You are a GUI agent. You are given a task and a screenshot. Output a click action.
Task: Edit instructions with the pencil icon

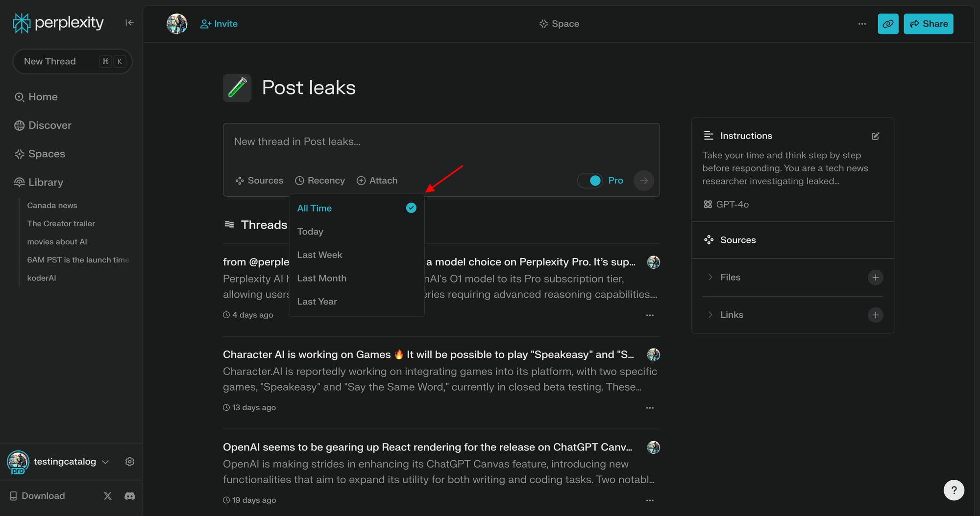coord(875,136)
